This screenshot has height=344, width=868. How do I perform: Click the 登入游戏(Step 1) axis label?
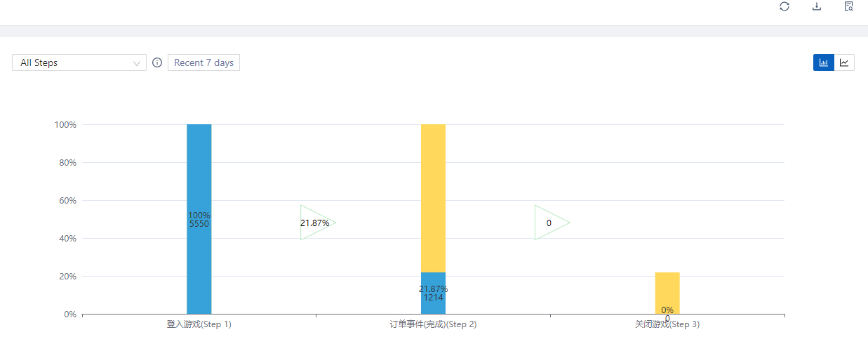199,324
